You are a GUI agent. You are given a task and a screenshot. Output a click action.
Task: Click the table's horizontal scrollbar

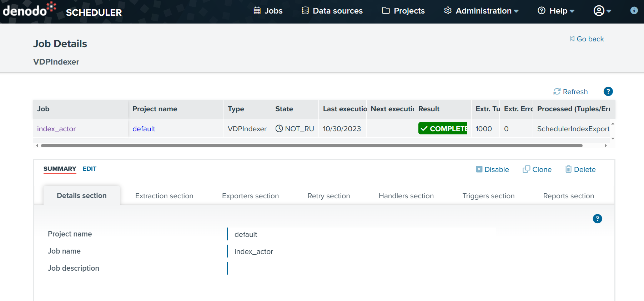tap(311, 146)
